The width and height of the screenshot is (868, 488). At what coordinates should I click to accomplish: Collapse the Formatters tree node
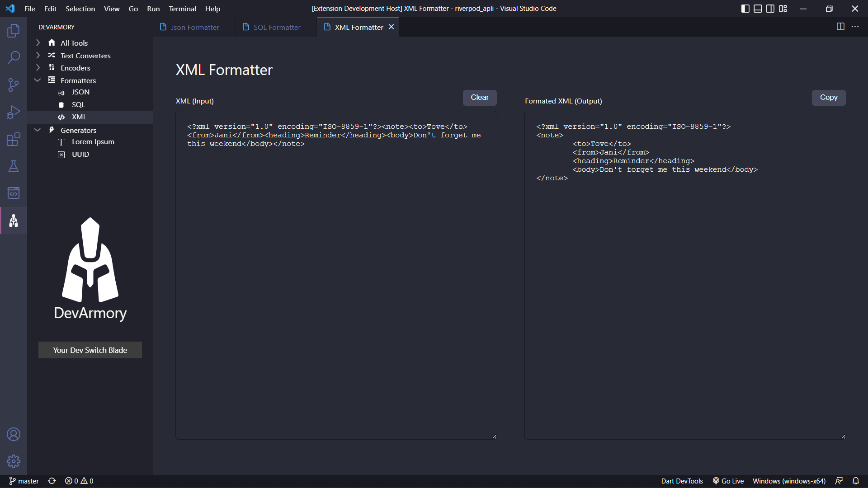[x=38, y=80]
